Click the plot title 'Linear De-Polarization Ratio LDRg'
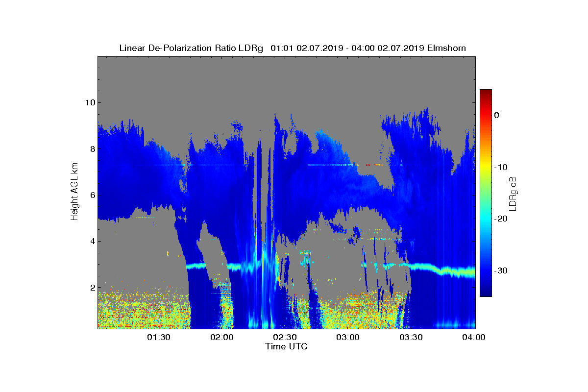This screenshot has width=588, height=392. pyautogui.click(x=192, y=48)
